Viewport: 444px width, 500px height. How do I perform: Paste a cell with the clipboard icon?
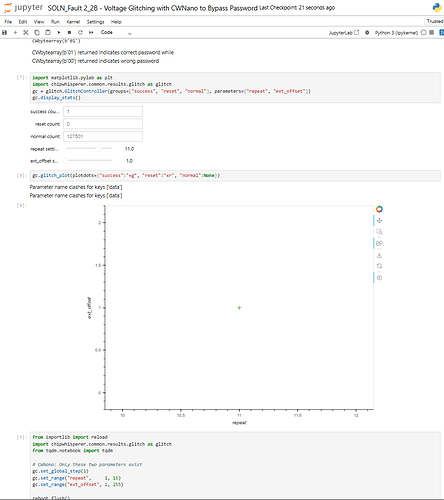click(x=48, y=33)
